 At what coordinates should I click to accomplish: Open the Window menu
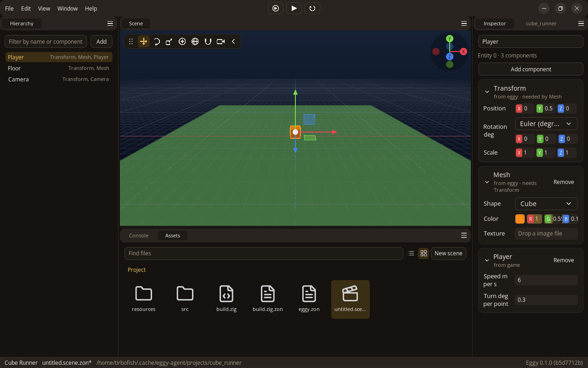[x=68, y=8]
